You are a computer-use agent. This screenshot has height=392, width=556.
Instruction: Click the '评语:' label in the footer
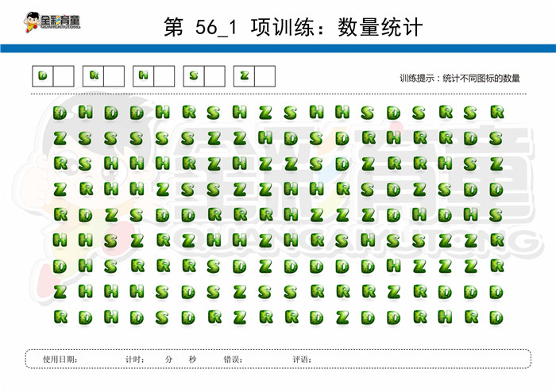(302, 359)
